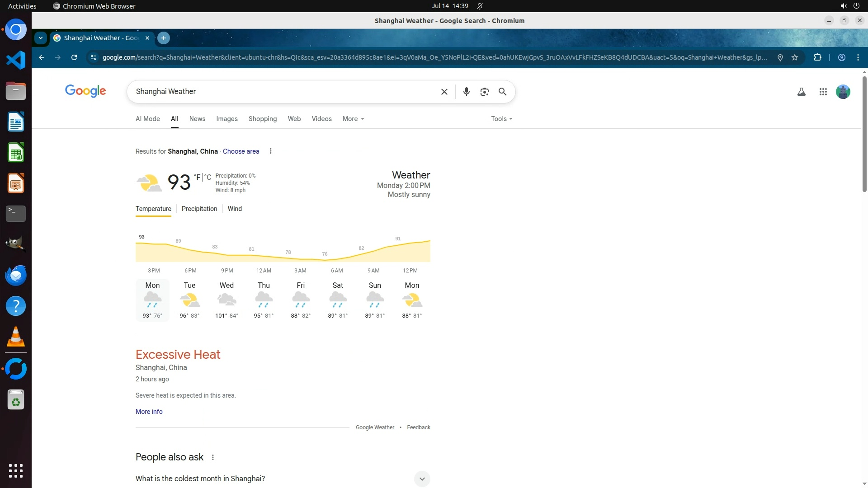Bookmark this page with the star icon
The width and height of the screenshot is (868, 488).
pyautogui.click(x=795, y=57)
